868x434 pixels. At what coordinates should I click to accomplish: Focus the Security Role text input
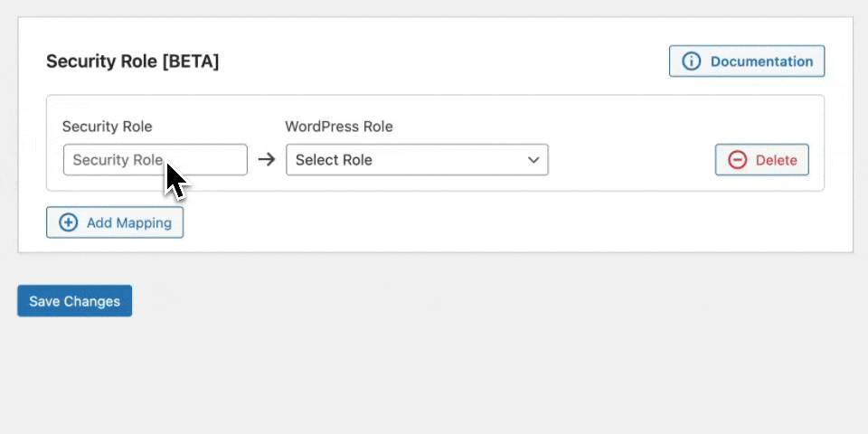(x=155, y=160)
